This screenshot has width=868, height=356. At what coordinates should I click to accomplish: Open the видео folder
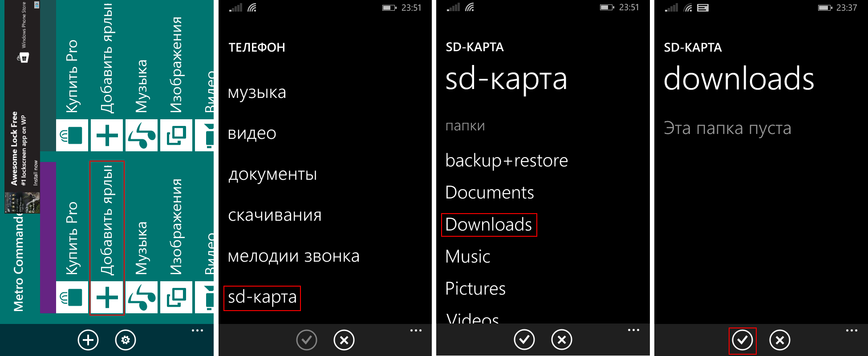(252, 133)
